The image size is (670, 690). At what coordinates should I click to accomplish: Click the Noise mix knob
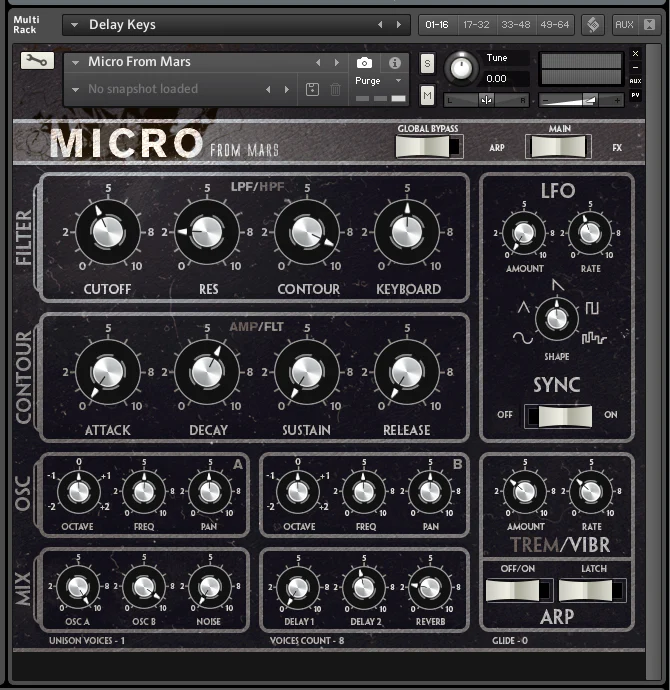click(210, 587)
